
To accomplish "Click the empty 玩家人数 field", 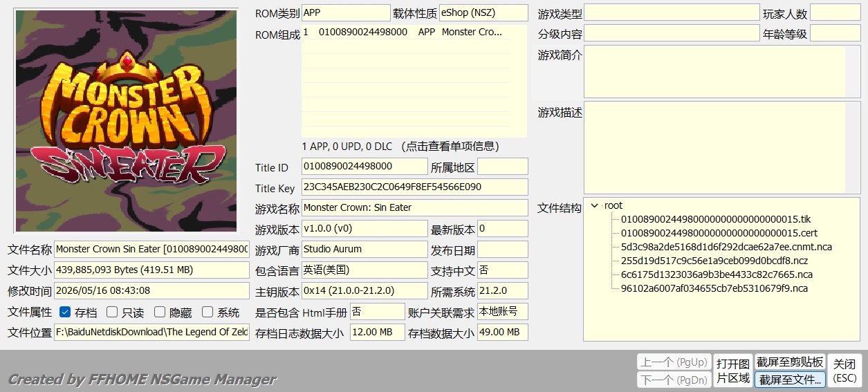I will click(x=835, y=13).
